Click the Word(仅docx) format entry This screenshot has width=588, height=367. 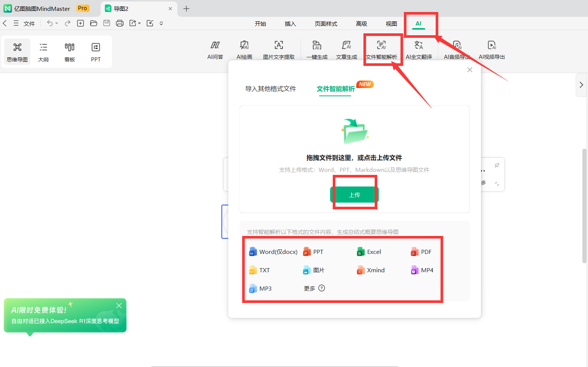click(273, 252)
